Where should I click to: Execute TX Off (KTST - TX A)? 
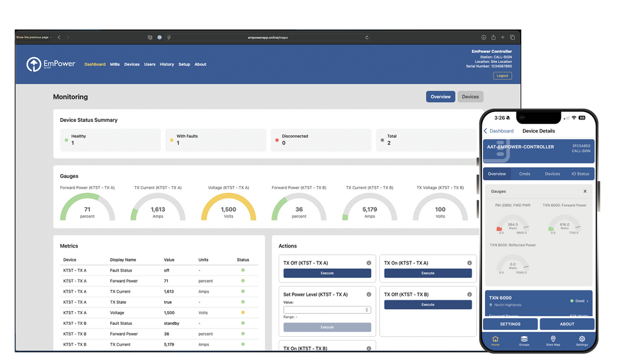327,273
